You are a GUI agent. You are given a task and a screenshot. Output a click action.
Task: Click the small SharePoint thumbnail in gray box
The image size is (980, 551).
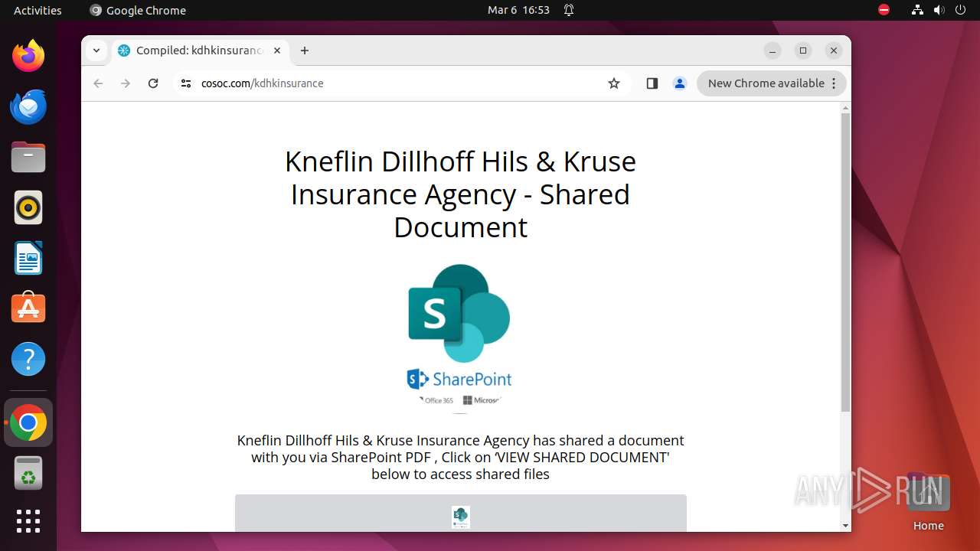pyautogui.click(x=460, y=517)
